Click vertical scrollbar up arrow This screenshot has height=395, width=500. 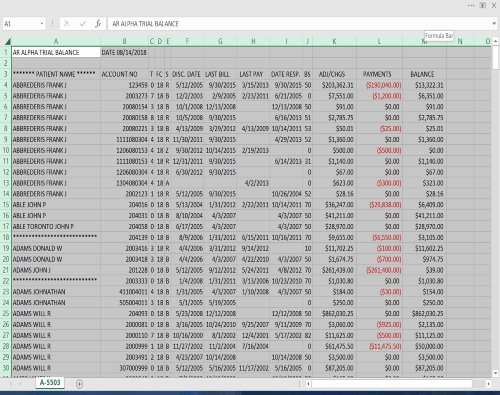[495, 41]
